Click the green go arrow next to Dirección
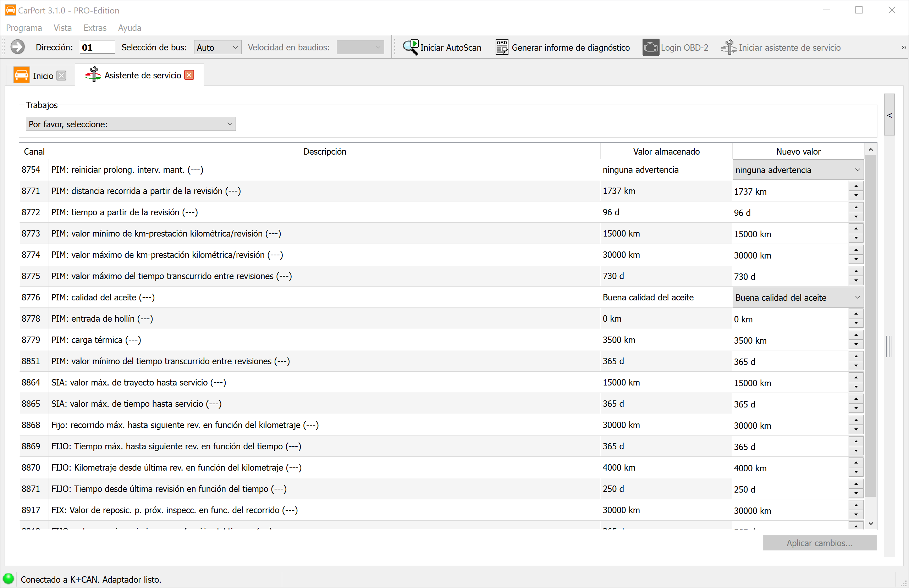 pos(18,48)
